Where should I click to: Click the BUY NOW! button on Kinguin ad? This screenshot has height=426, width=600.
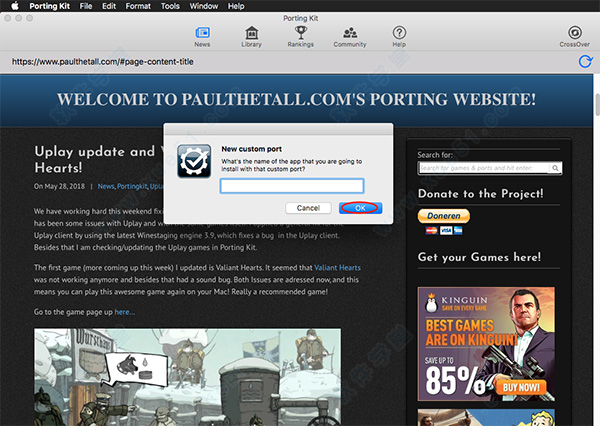[x=521, y=387]
